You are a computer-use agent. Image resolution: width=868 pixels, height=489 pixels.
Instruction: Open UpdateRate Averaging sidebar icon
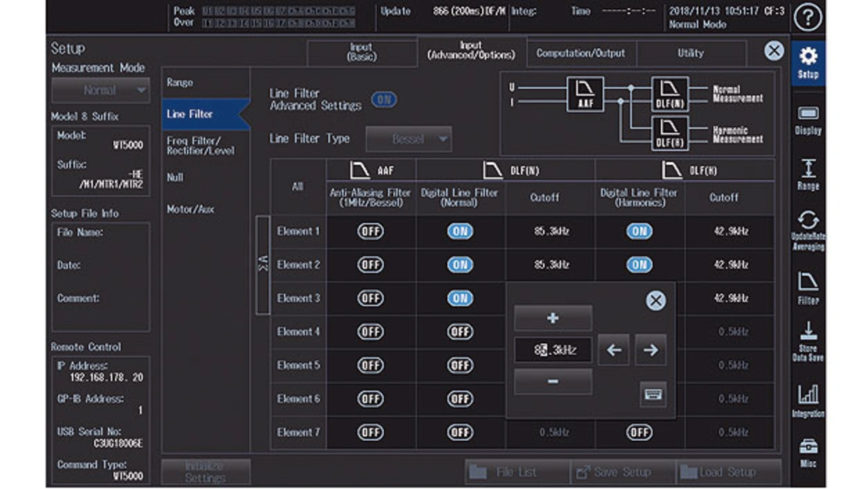click(808, 231)
